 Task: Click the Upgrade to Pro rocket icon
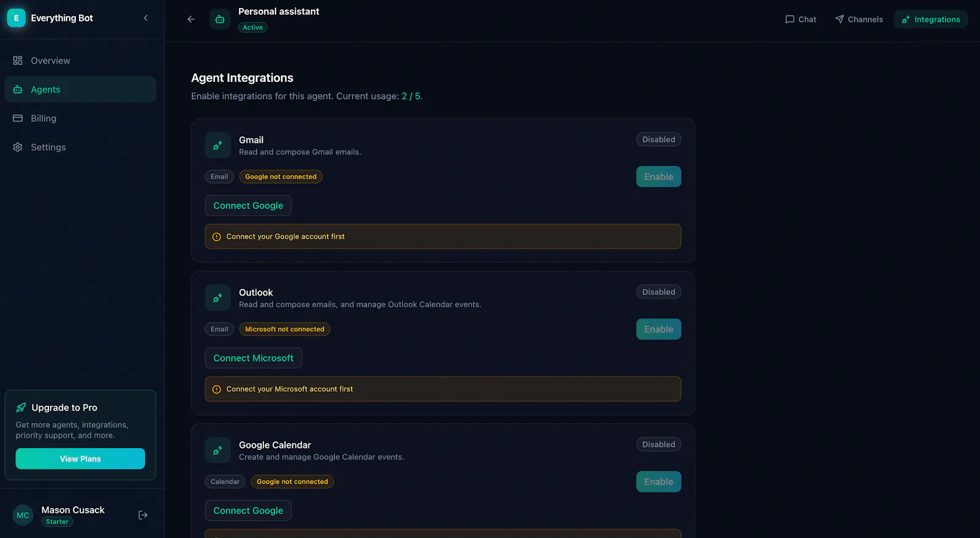click(x=21, y=408)
